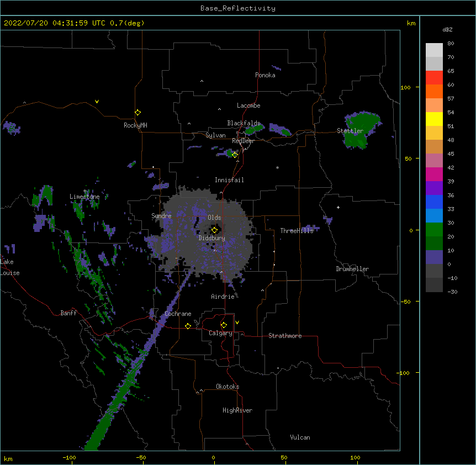Click the yellow V marker northwest of RockyMH
Screen dimensions: 476x465
coord(97,102)
